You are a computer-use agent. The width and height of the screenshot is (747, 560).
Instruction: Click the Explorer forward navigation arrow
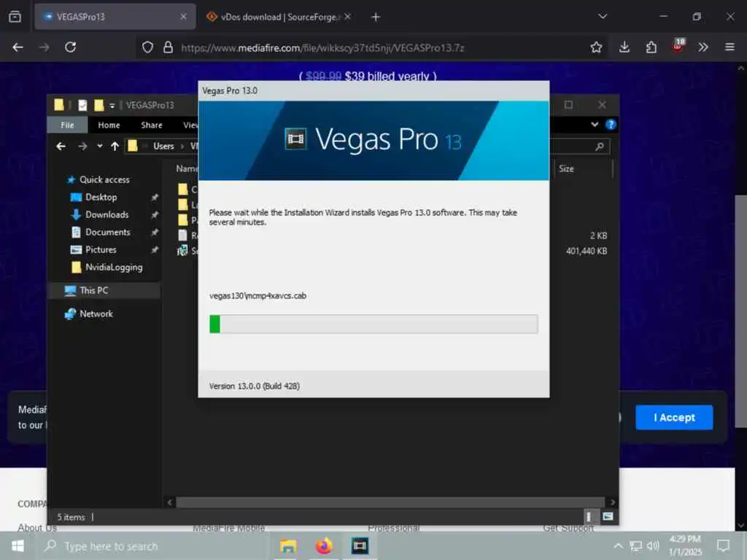tap(82, 146)
